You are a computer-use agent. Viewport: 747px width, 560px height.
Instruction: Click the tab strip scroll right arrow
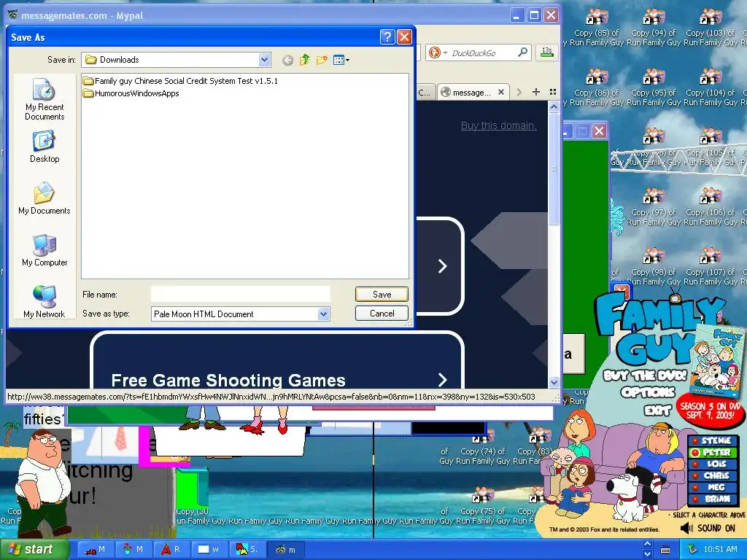519,92
